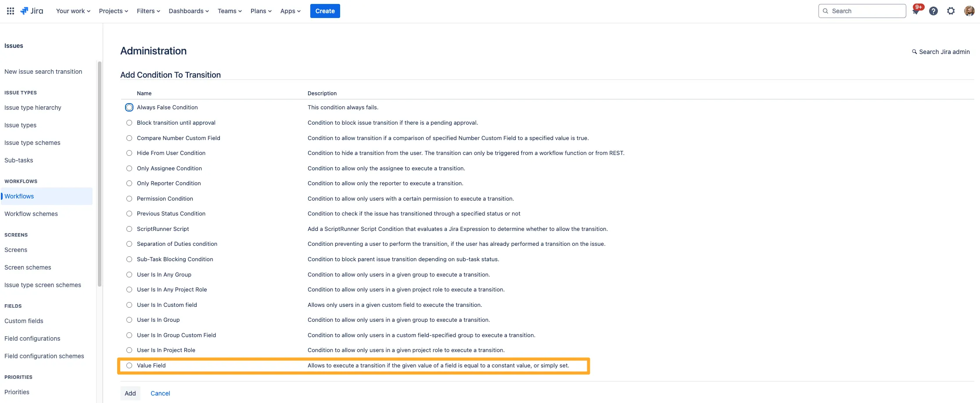Select User Is In Any Project Role radio
The image size is (980, 403).
[x=129, y=289]
